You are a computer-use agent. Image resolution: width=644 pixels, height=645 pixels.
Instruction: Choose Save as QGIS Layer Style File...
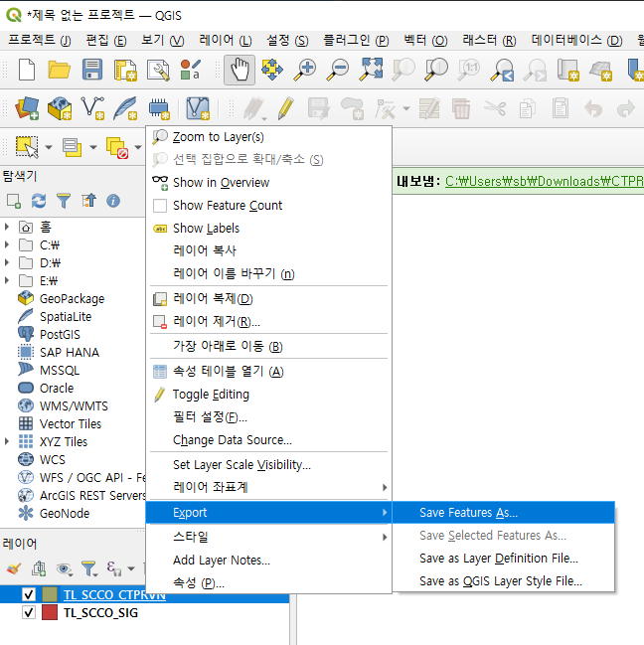[503, 581]
